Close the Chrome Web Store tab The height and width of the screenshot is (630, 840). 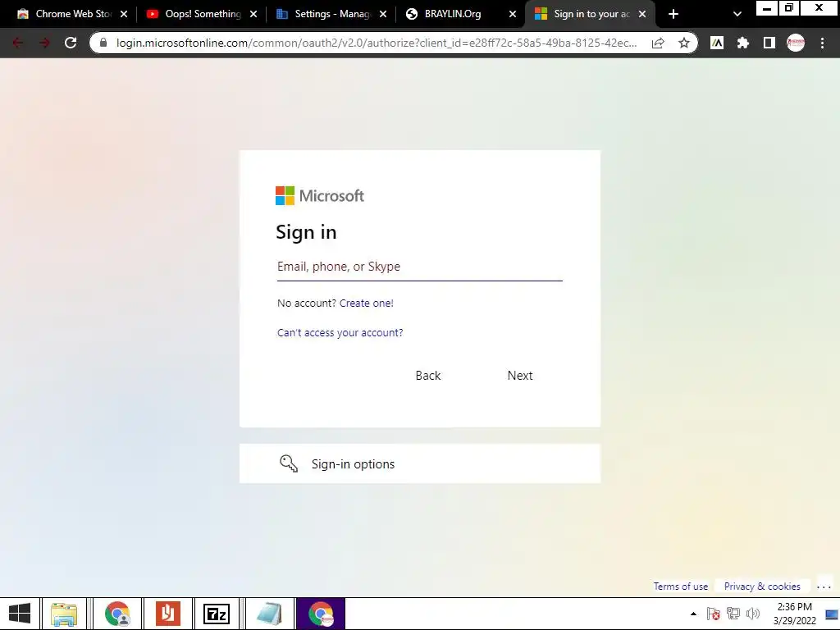[124, 14]
